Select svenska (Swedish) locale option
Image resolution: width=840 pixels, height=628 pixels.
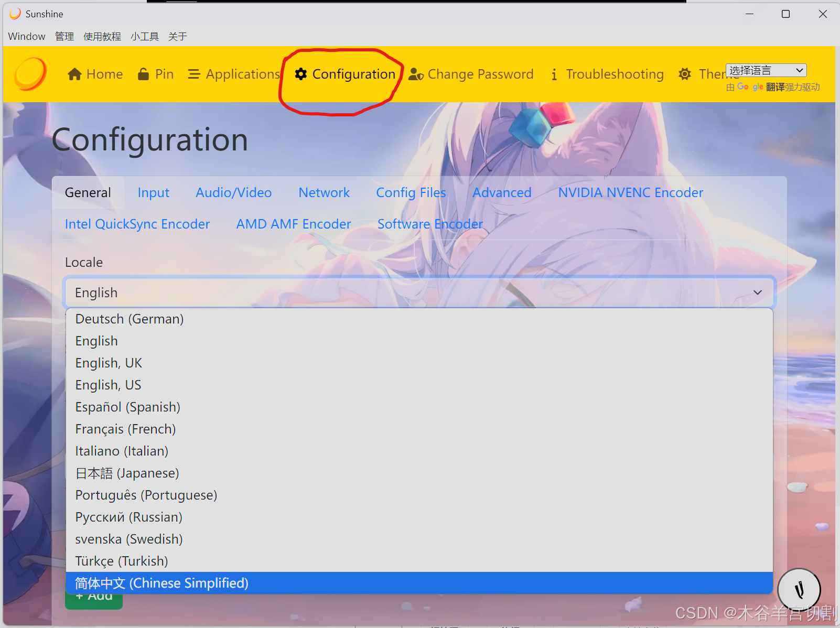tap(419, 539)
